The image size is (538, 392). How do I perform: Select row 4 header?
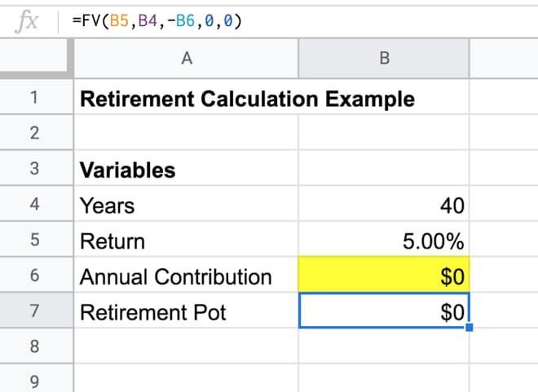click(x=33, y=205)
